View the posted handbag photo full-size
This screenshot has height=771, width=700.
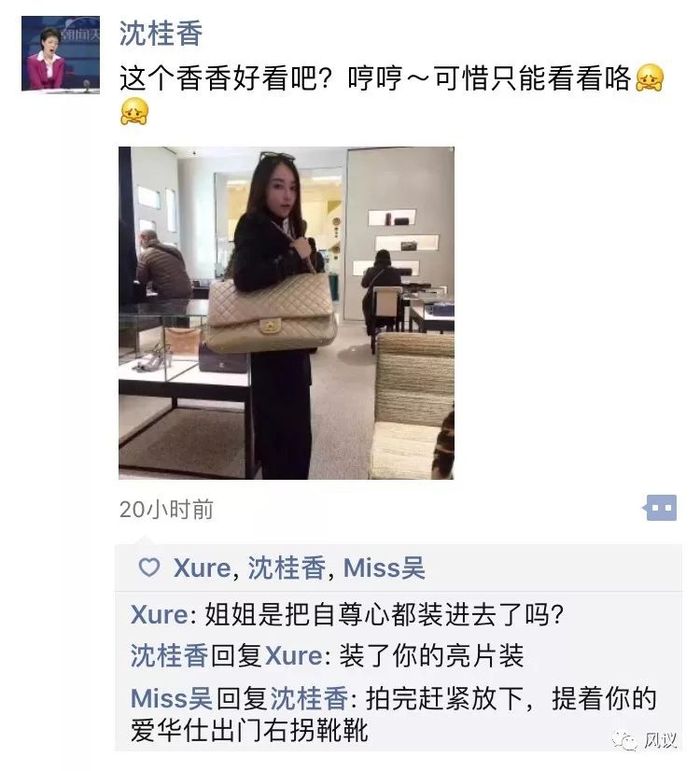[286, 313]
